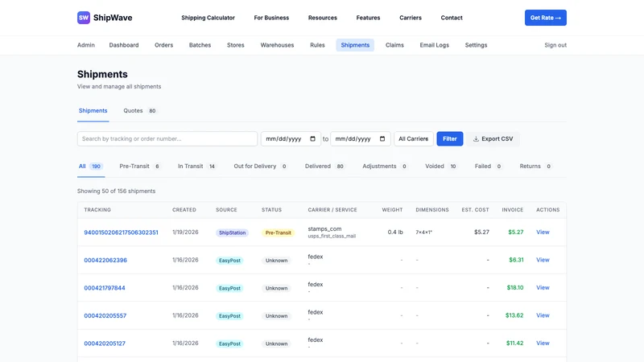Filter by Pre-Transit status tab
The image size is (644, 362).
pyautogui.click(x=139, y=167)
